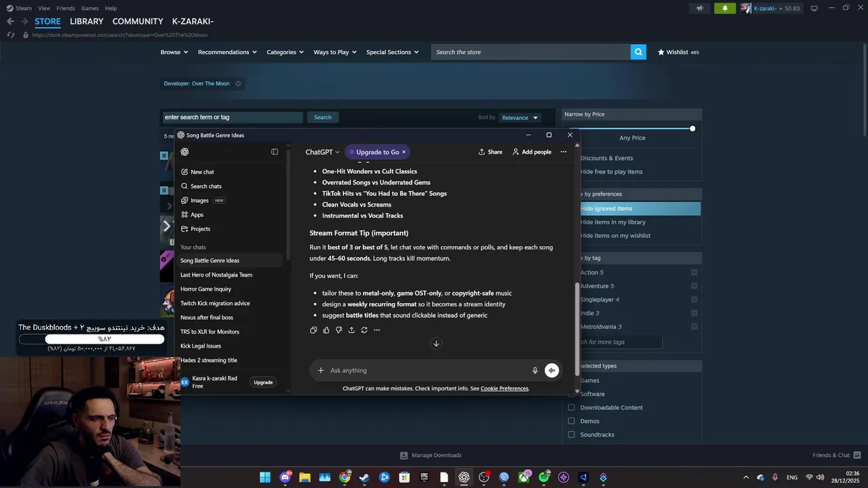This screenshot has height=488, width=868.
Task: Show hidden system tray icons
Action: click(x=746, y=477)
